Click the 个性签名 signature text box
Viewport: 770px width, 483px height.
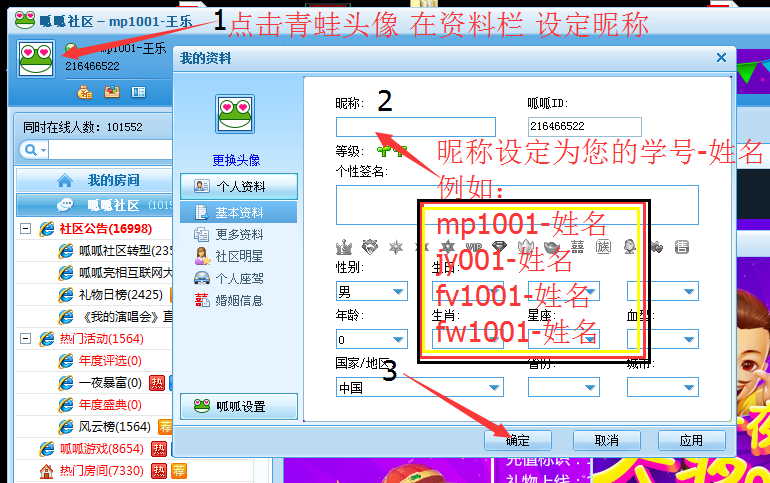click(517, 205)
